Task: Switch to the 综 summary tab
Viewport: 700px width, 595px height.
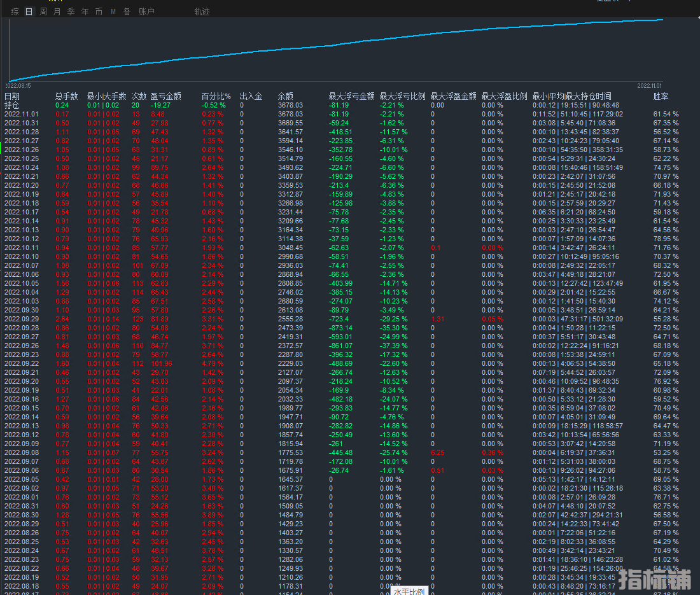Action: (x=15, y=11)
